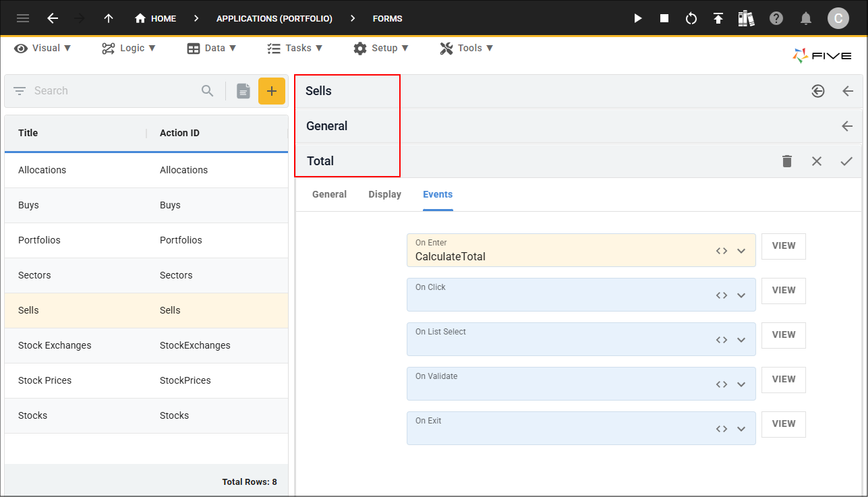Open the user avatar C
The height and width of the screenshot is (497, 868).
click(x=838, y=18)
